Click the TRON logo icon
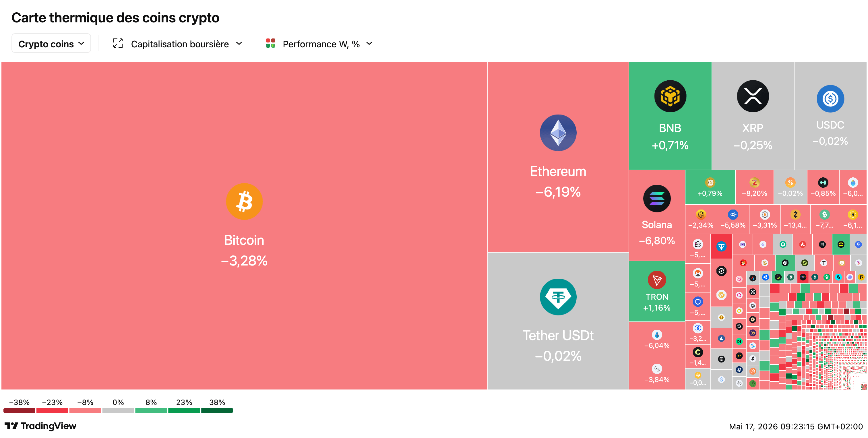The image size is (868, 438). pyautogui.click(x=657, y=280)
